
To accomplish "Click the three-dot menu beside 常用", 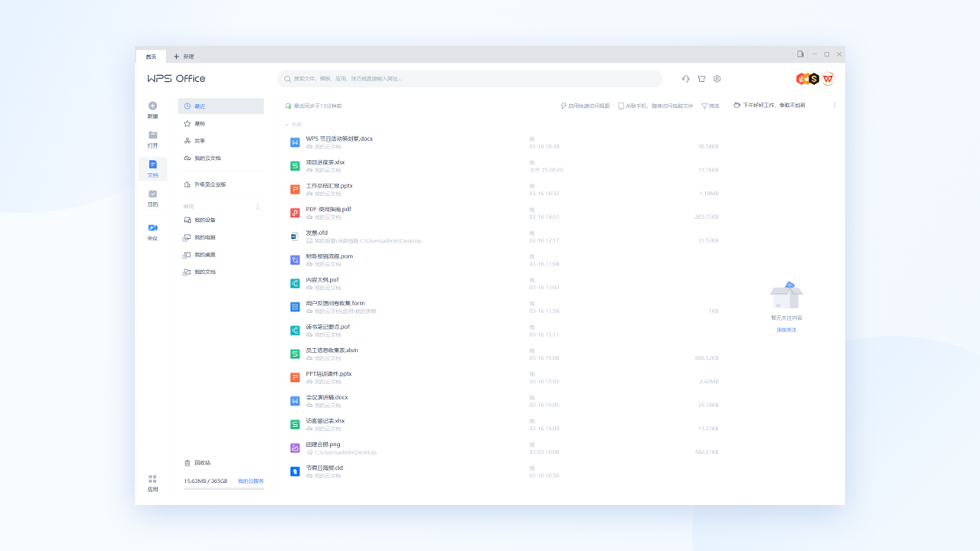I will coord(257,206).
